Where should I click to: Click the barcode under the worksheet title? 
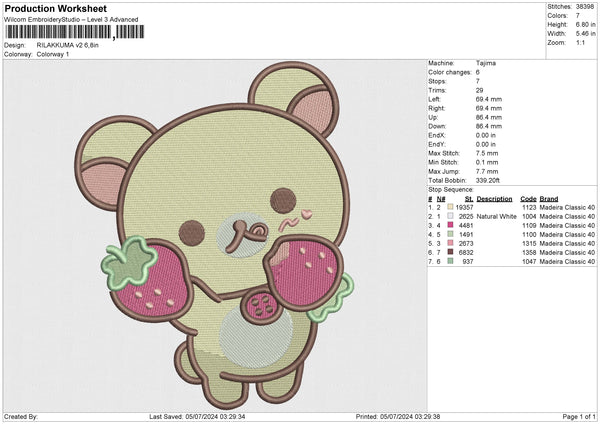60,33
